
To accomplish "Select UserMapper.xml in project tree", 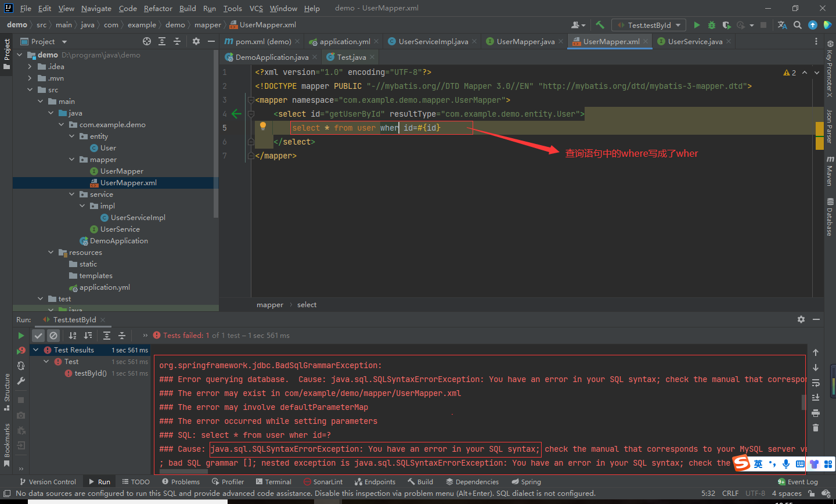I will [x=128, y=182].
